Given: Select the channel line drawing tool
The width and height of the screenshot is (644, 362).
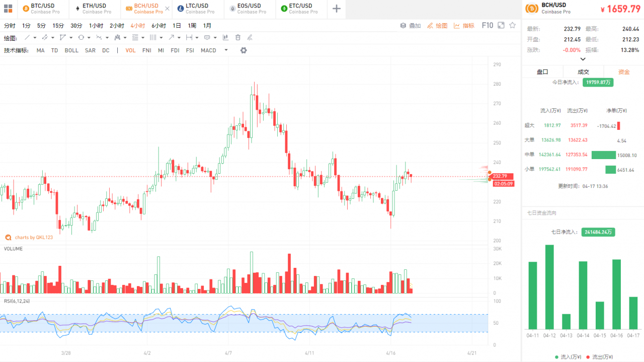Looking at the screenshot, I should click(45, 38).
